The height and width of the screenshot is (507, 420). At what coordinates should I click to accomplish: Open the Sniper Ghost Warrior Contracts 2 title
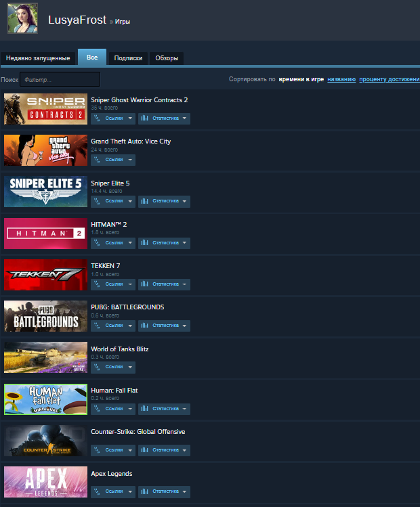[x=139, y=100]
